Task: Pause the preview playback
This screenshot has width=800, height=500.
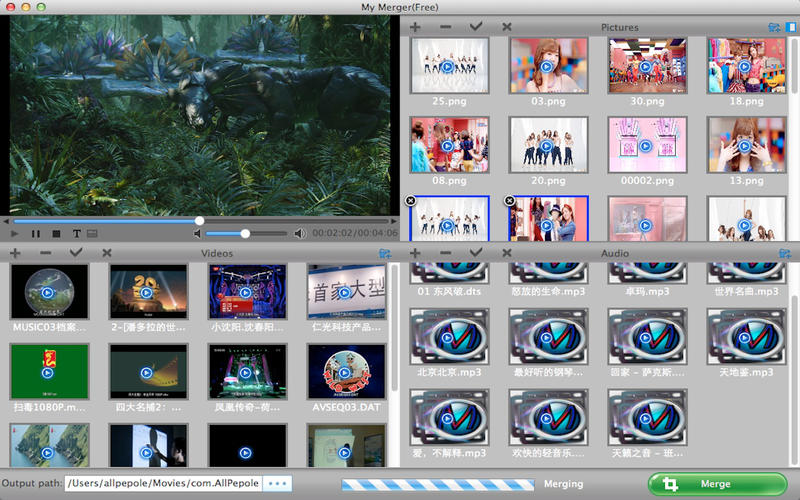Action: (x=36, y=234)
